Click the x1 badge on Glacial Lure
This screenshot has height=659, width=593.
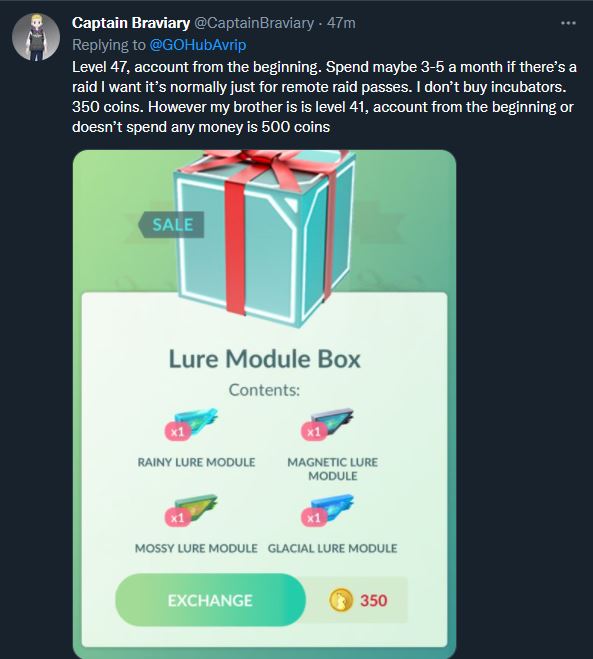[314, 518]
